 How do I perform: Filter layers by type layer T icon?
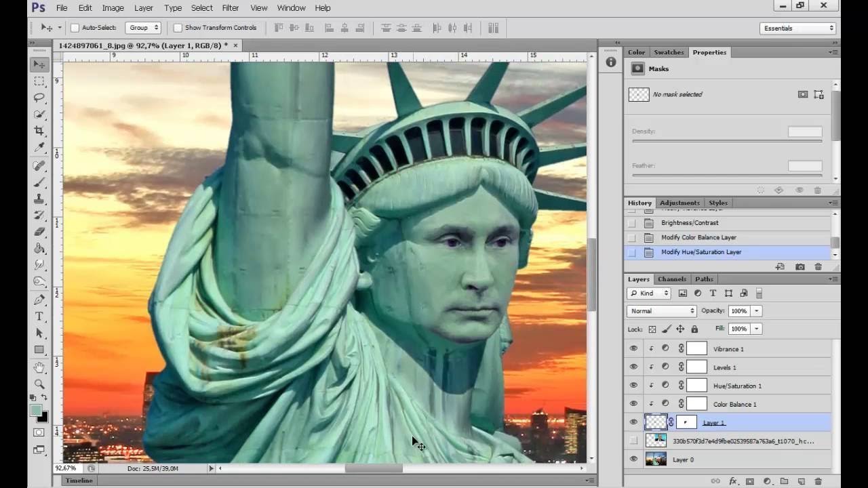713,293
